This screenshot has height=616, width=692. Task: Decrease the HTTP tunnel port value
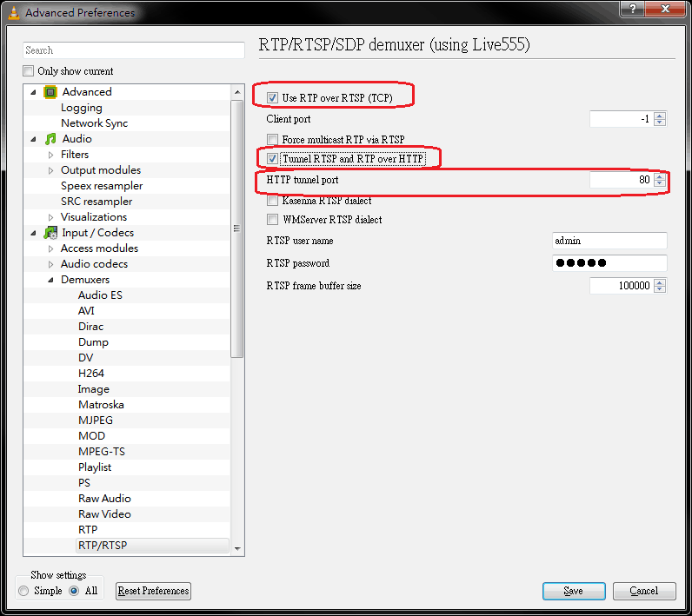point(660,183)
